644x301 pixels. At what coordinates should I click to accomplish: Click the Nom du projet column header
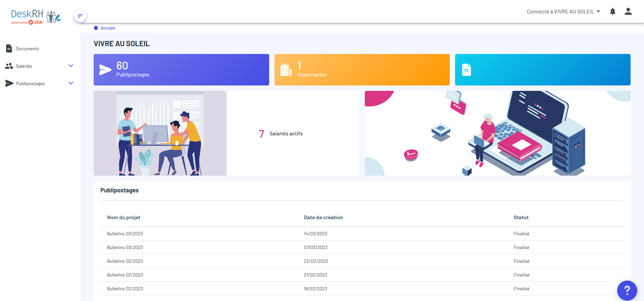point(123,218)
